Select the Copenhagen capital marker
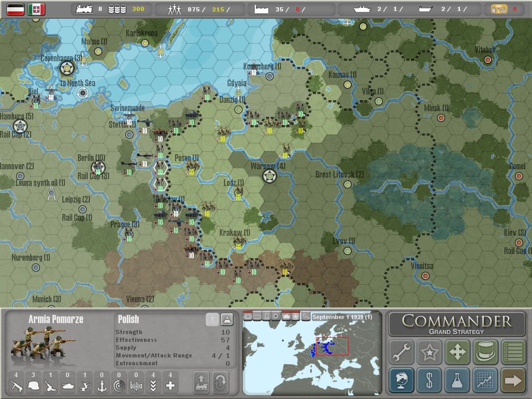 pyautogui.click(x=67, y=68)
